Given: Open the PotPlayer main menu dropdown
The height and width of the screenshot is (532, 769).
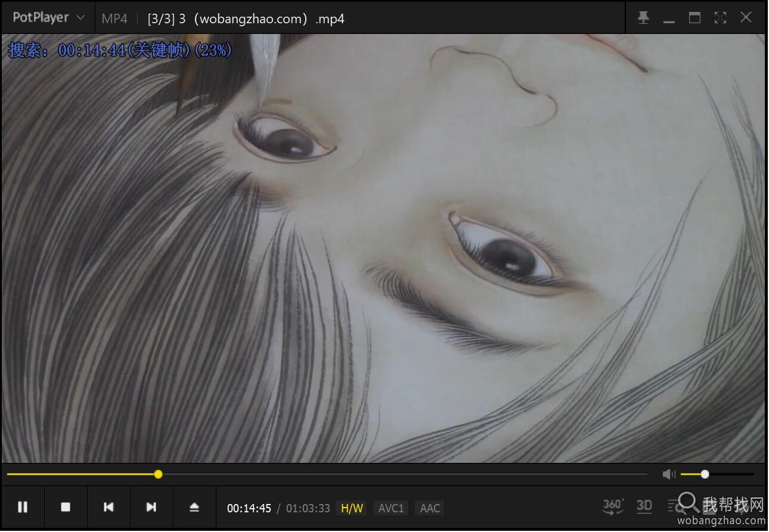Looking at the screenshot, I should [x=48, y=18].
